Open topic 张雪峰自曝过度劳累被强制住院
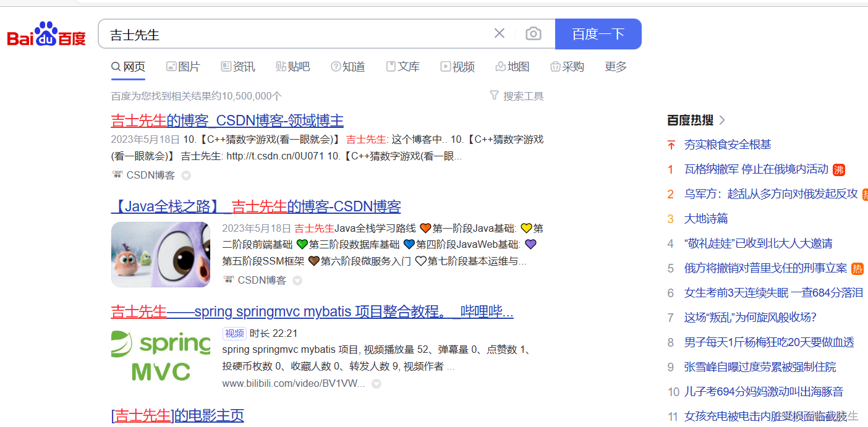The image size is (868, 427). point(760,367)
